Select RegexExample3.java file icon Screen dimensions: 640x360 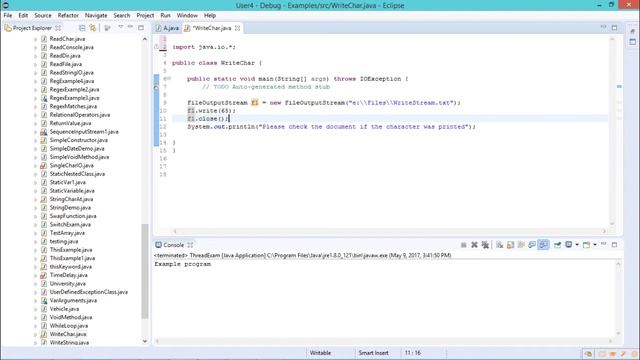44,98
